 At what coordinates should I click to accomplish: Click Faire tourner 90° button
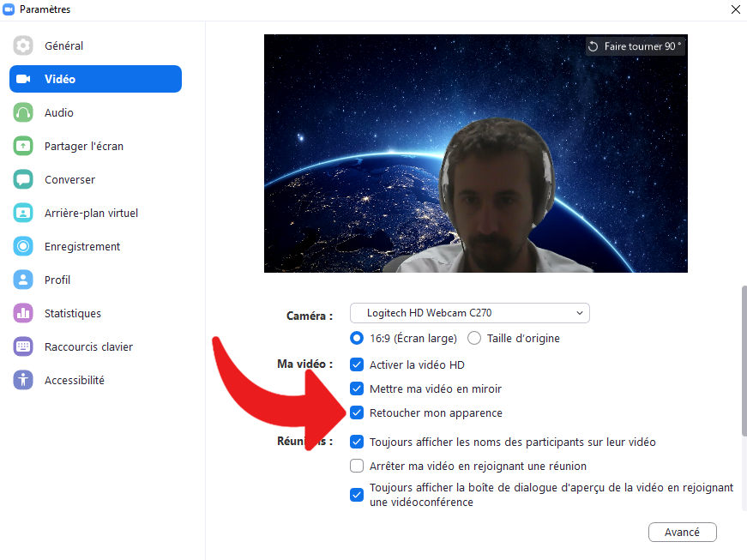coord(635,46)
